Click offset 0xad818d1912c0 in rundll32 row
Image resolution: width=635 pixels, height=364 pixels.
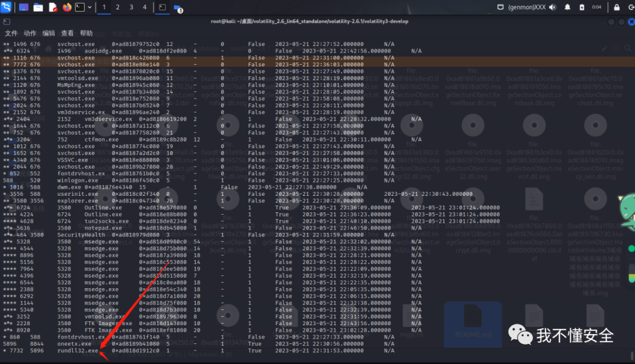[x=136, y=350]
